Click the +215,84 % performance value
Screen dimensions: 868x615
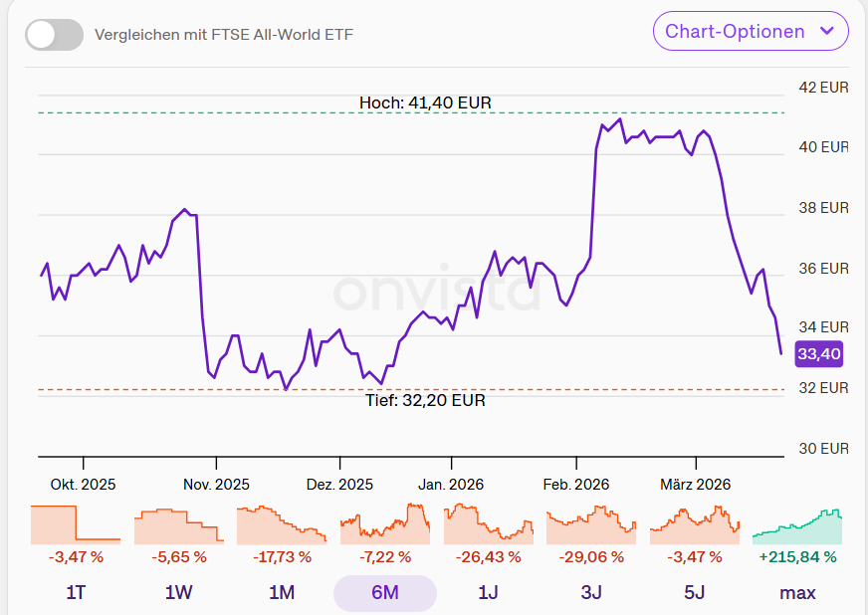coord(797,557)
